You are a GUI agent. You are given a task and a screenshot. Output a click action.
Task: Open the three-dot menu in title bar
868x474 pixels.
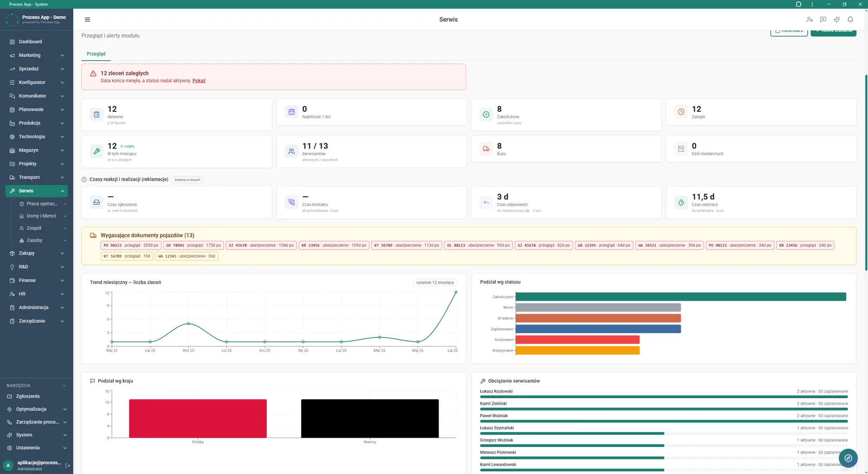pos(812,4)
